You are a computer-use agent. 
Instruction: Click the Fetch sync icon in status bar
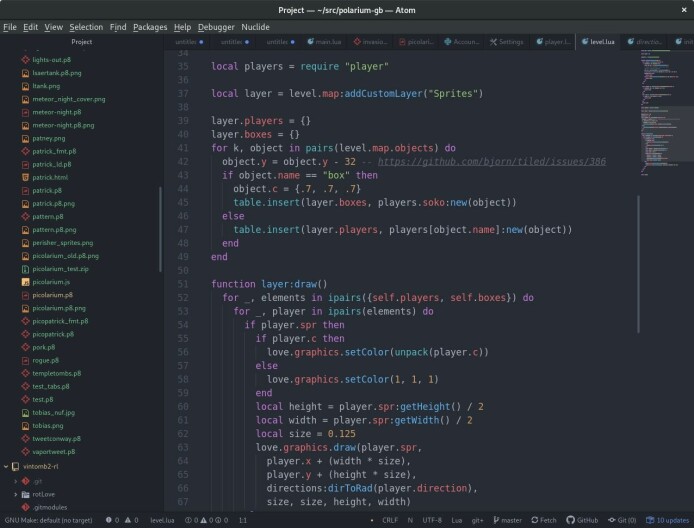point(535,520)
